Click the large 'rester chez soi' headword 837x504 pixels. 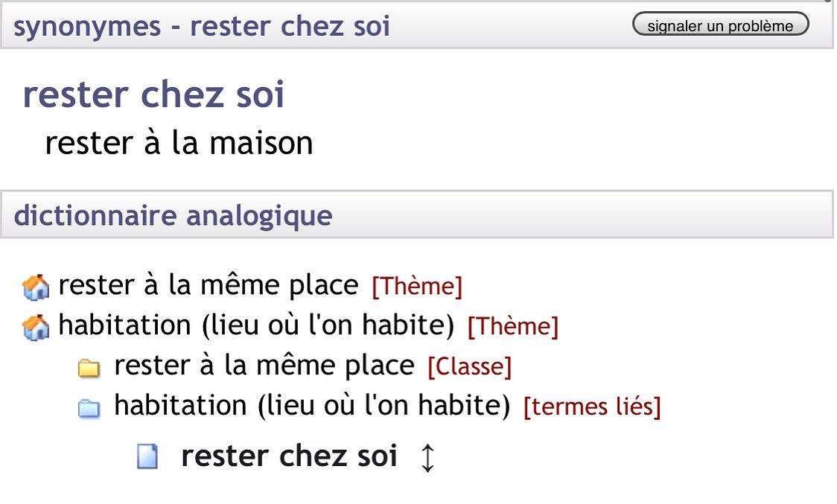153,95
